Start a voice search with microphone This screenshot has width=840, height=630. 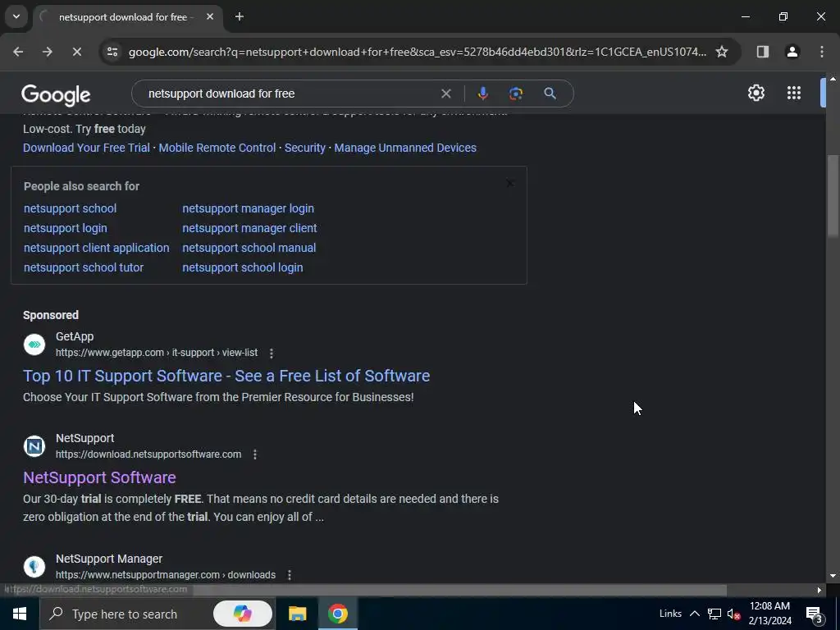coord(482,94)
